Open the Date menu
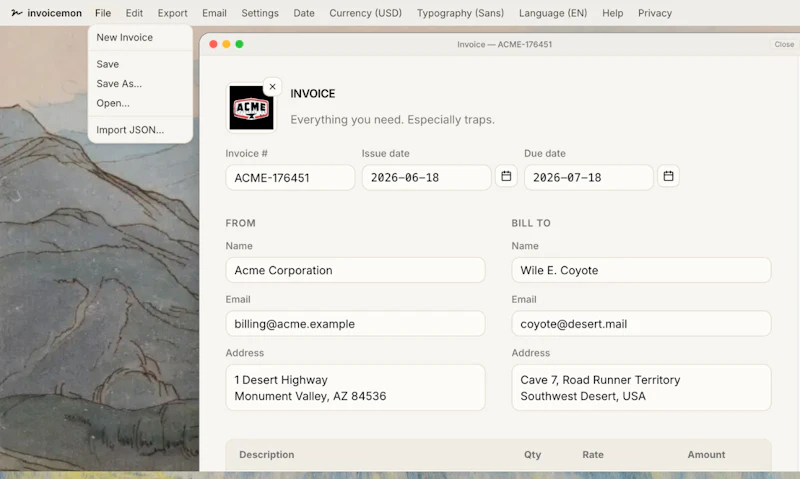The width and height of the screenshot is (800, 479). click(x=304, y=13)
